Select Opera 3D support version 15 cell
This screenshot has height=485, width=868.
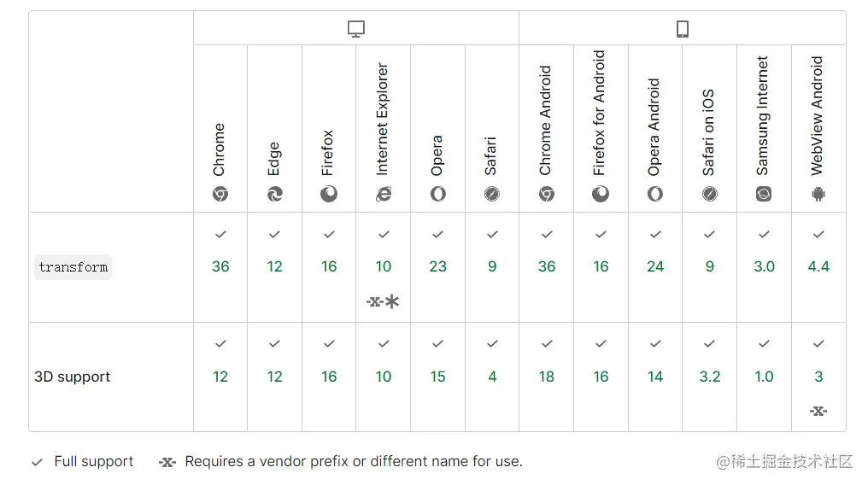point(437,377)
